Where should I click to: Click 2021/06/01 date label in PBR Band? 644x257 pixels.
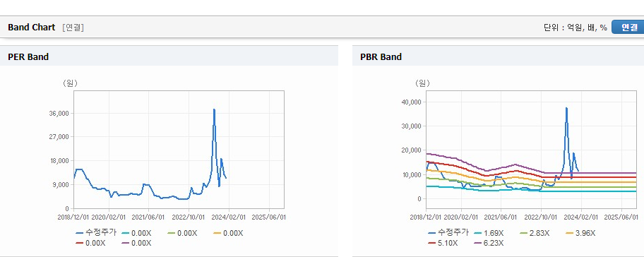(501, 217)
